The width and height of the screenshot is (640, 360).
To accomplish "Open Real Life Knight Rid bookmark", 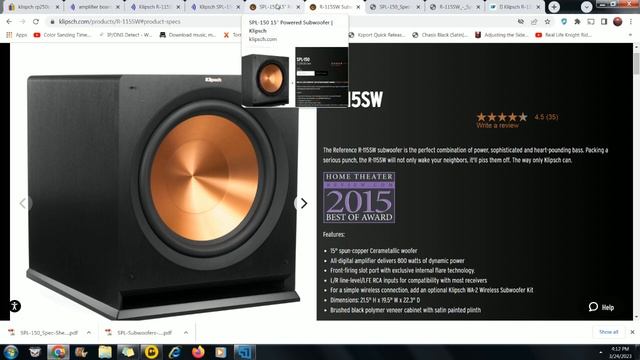I will (564, 35).
